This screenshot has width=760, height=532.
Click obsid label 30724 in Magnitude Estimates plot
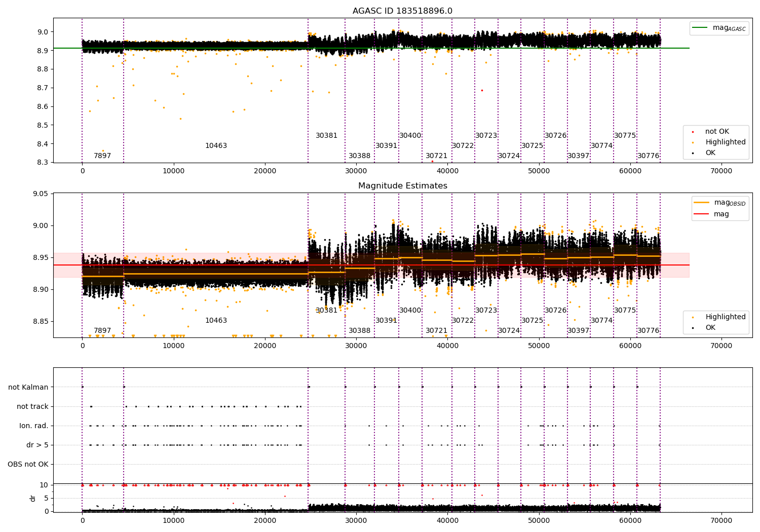tap(509, 331)
